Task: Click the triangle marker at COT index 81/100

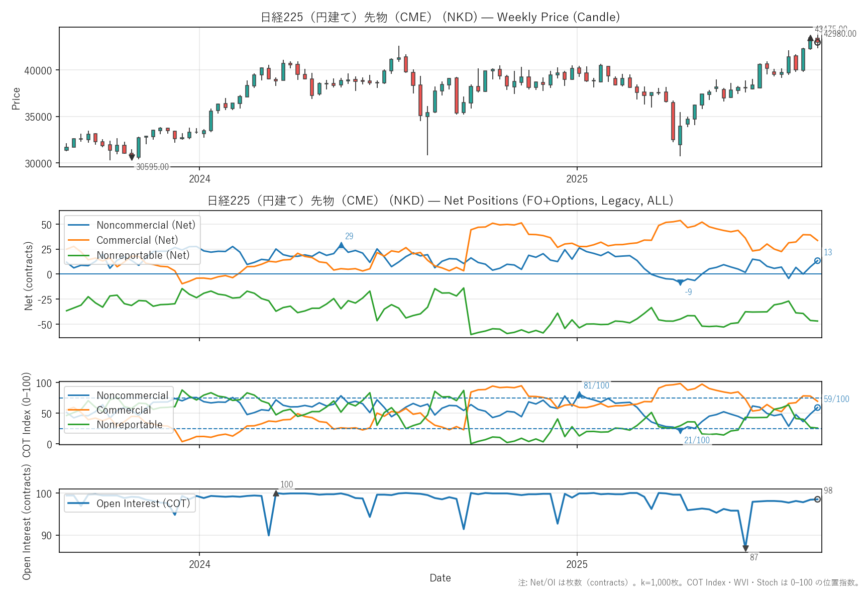Action: 579,394
